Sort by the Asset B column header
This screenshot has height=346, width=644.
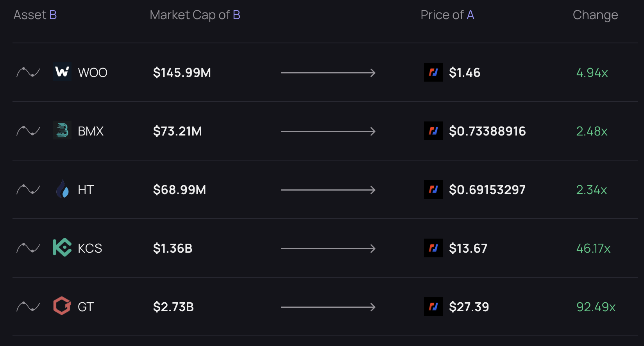pyautogui.click(x=35, y=15)
